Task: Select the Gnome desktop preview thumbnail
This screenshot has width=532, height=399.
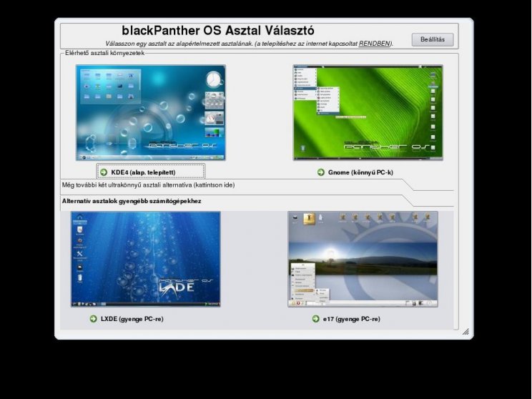Action: [x=368, y=113]
